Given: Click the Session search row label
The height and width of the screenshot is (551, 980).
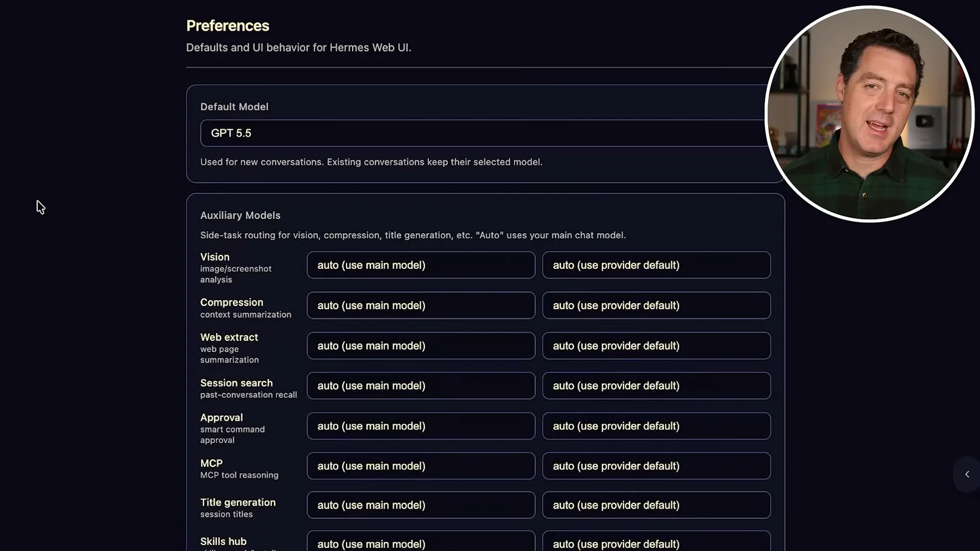Looking at the screenshot, I should [x=236, y=383].
